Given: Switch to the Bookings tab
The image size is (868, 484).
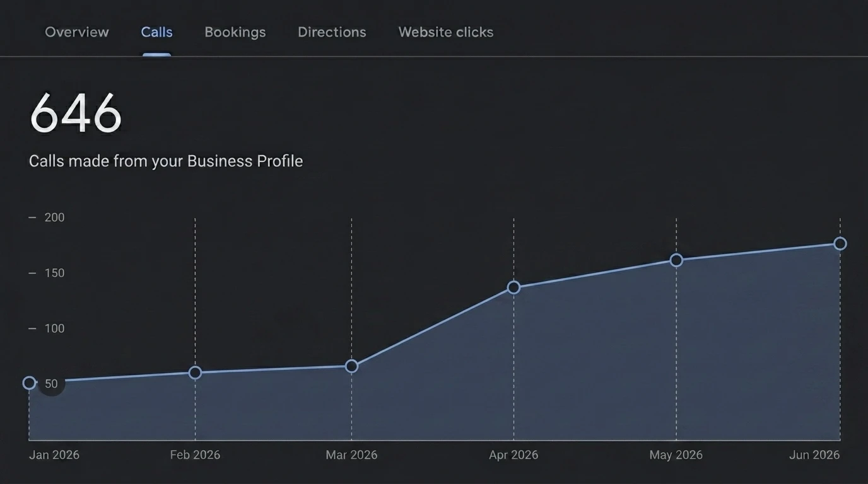Looking at the screenshot, I should tap(235, 32).
